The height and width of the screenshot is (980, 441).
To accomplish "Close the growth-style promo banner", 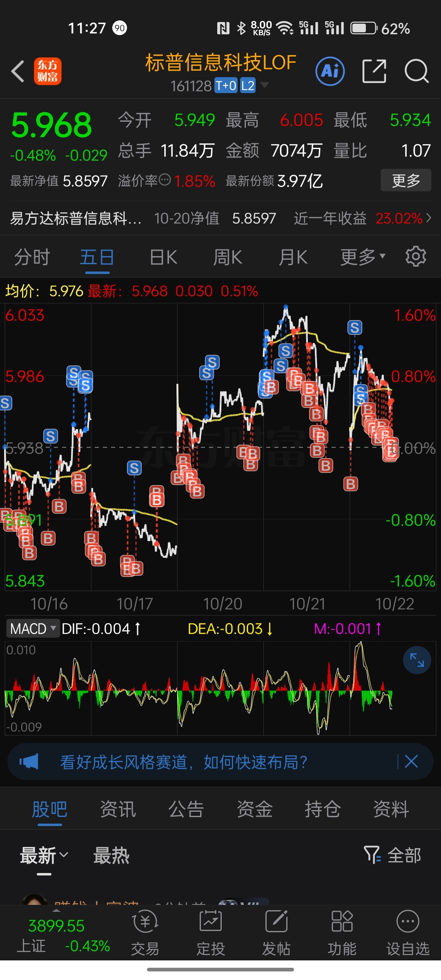I will (411, 762).
